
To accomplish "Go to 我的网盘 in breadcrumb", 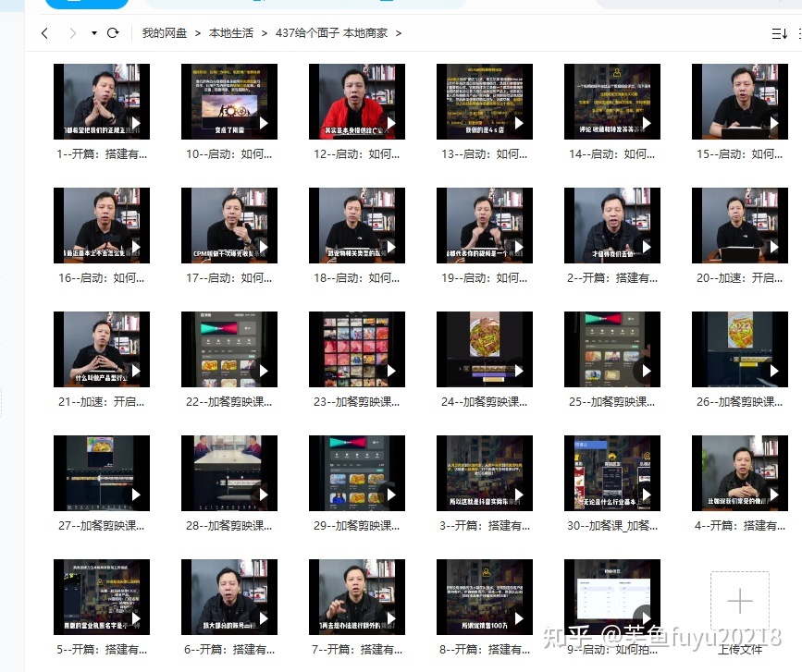I will (164, 33).
